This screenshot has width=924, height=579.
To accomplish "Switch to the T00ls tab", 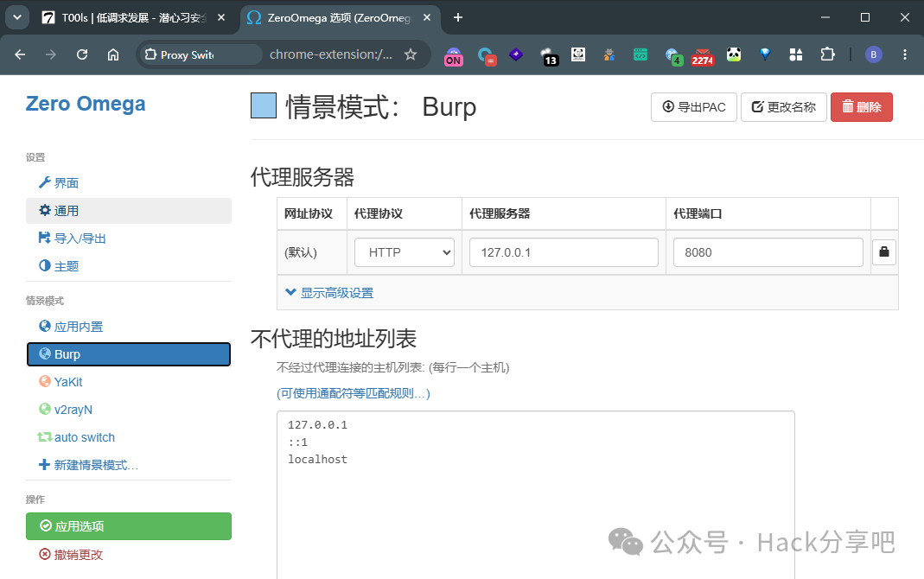I will coord(124,17).
